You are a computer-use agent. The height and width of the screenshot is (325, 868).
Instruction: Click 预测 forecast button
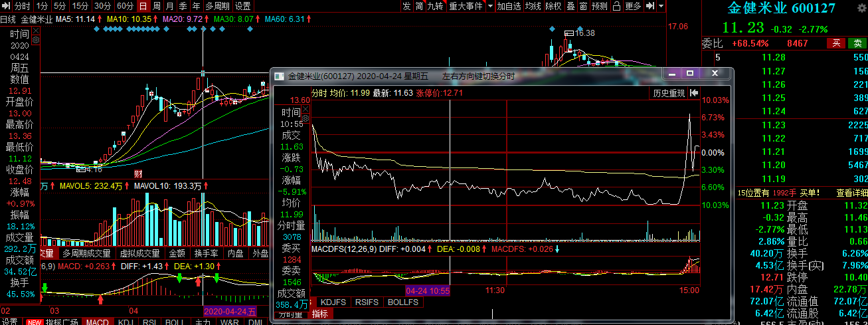click(x=599, y=6)
